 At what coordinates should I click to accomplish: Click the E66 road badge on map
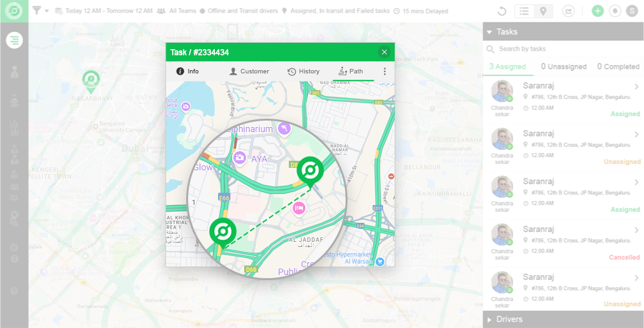coord(224,198)
